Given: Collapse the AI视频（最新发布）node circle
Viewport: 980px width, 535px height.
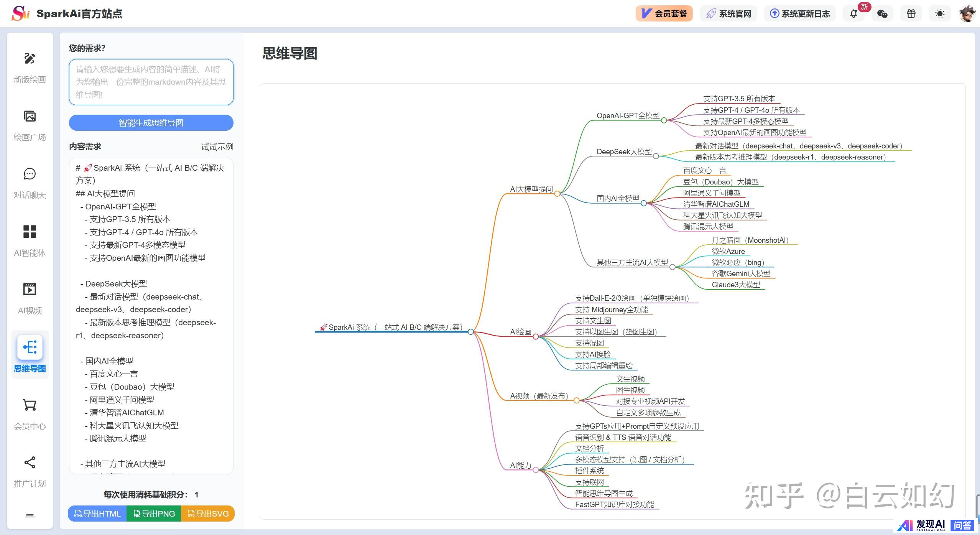Looking at the screenshot, I should coord(576,400).
